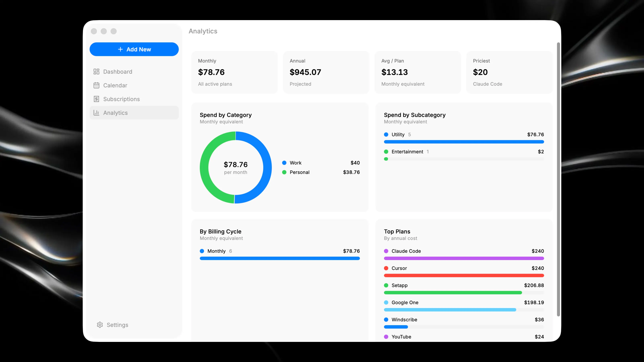The height and width of the screenshot is (362, 644).
Task: Click the plus icon in Add New
Action: click(x=120, y=49)
